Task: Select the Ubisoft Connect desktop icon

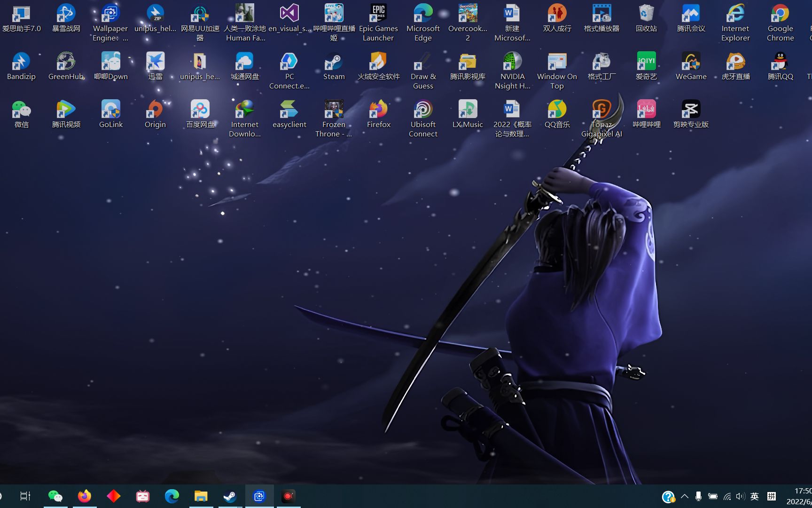Action: pyautogui.click(x=423, y=119)
